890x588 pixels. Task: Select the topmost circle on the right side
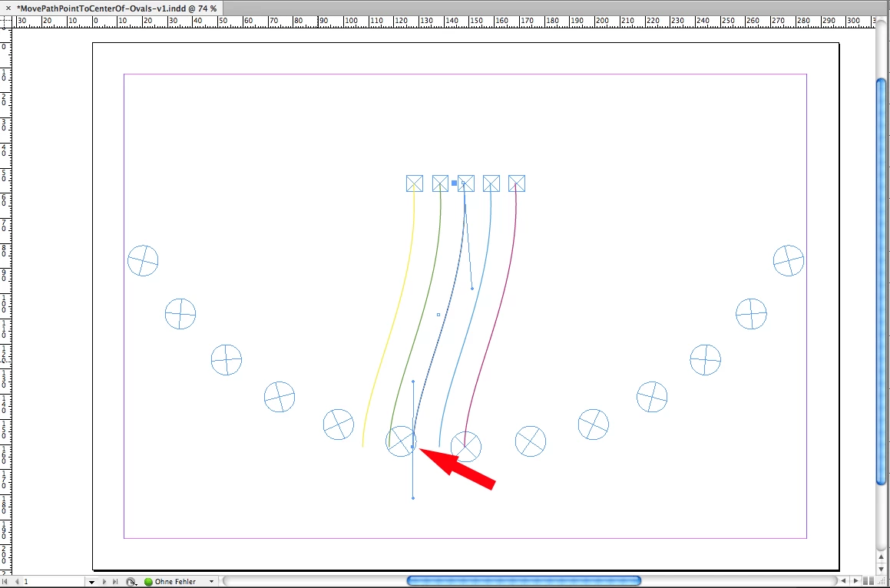click(x=789, y=260)
